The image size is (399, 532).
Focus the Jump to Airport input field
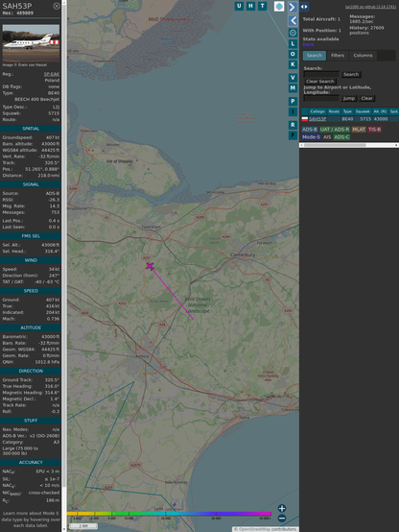(321, 98)
